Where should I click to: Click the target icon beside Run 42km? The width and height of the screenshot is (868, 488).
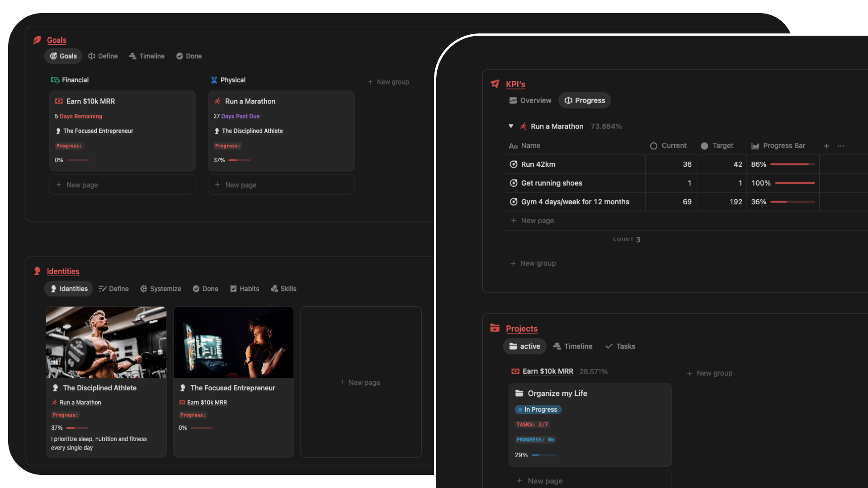click(514, 164)
